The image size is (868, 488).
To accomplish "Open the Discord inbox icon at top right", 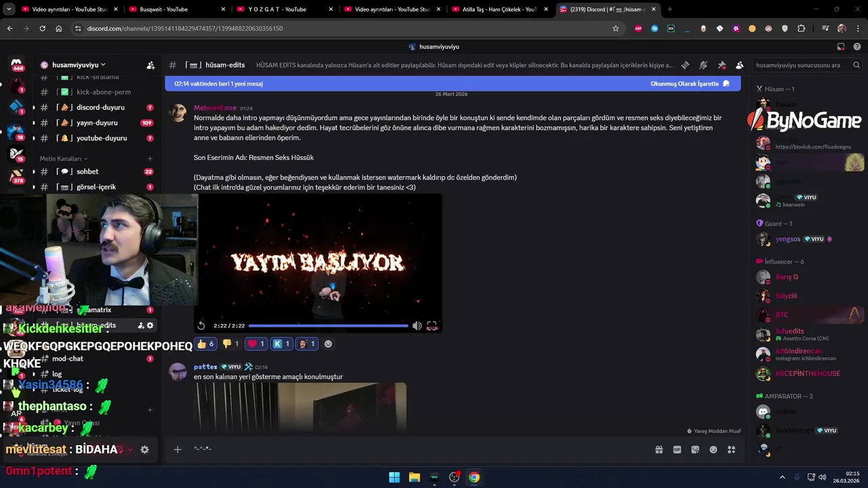I will pyautogui.click(x=841, y=47).
